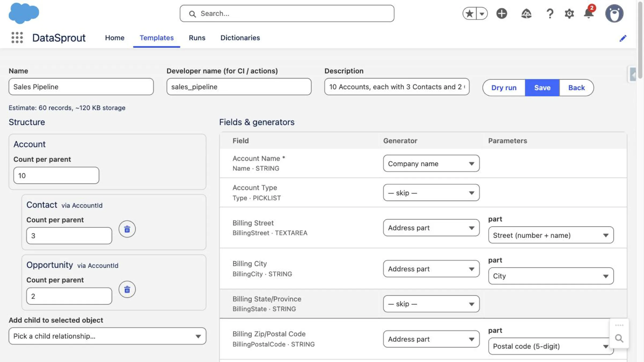Click the DataSprout app name

click(59, 38)
